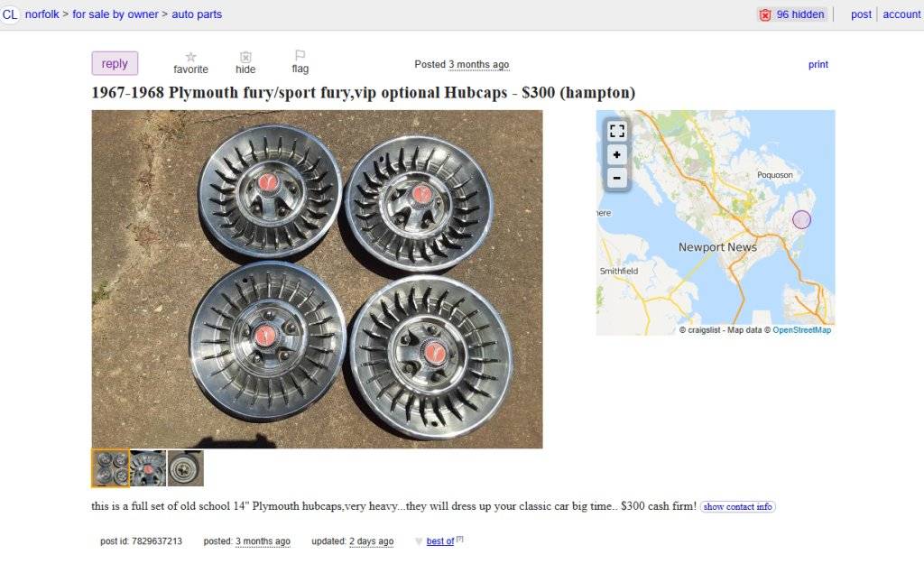The width and height of the screenshot is (924, 573).
Task: Go to norfolk breadcrumb link
Action: (x=42, y=14)
